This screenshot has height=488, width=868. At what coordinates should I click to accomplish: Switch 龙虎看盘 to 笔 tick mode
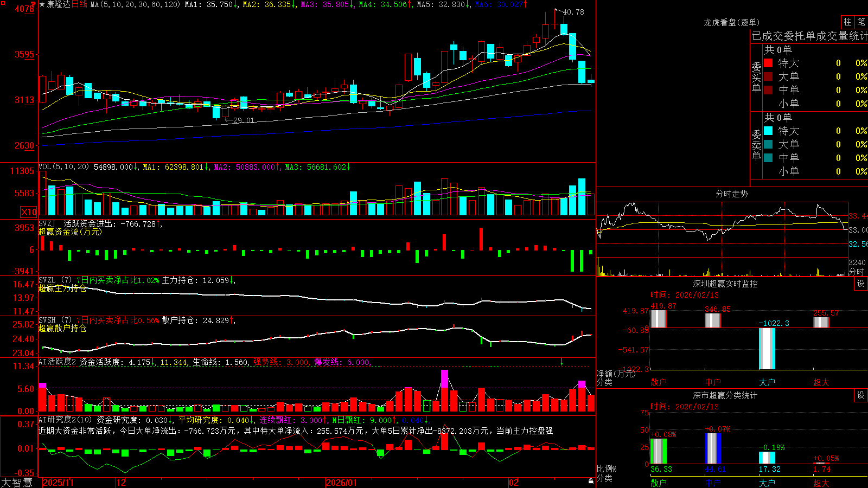(x=861, y=22)
